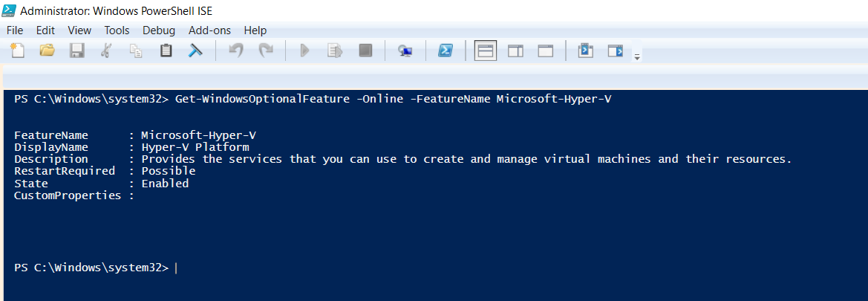Open the File menu
The image size is (868, 301).
point(15,30)
